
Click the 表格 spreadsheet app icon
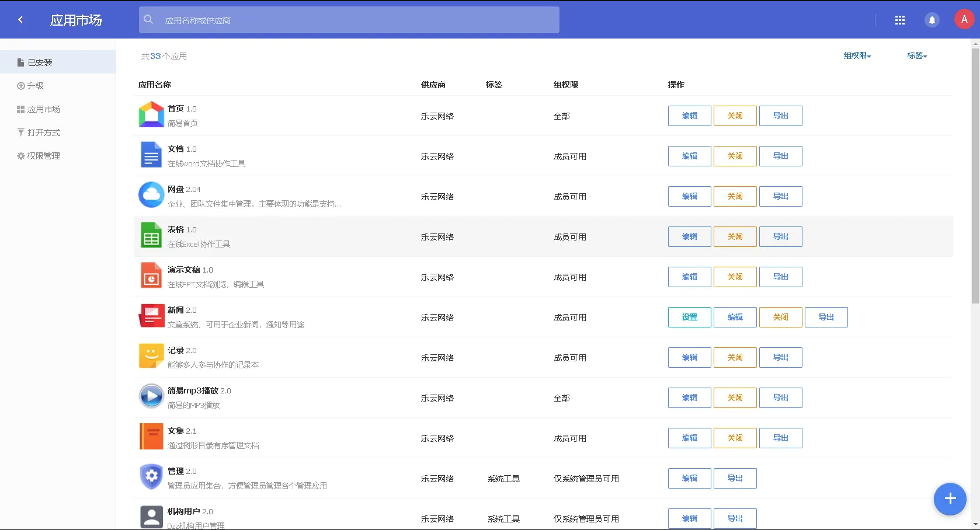pyautogui.click(x=151, y=235)
